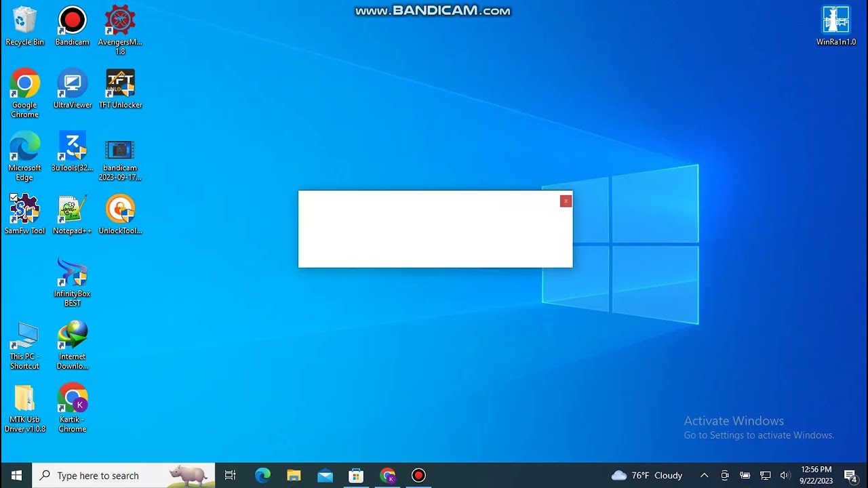Open the Windows Start menu
868x488 pixels.
[x=16, y=475]
